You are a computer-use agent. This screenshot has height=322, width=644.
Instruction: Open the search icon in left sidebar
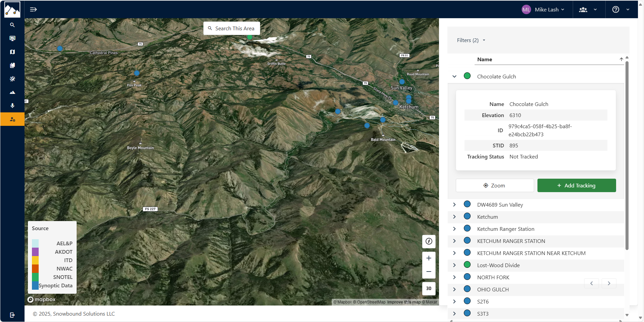pyautogui.click(x=12, y=25)
